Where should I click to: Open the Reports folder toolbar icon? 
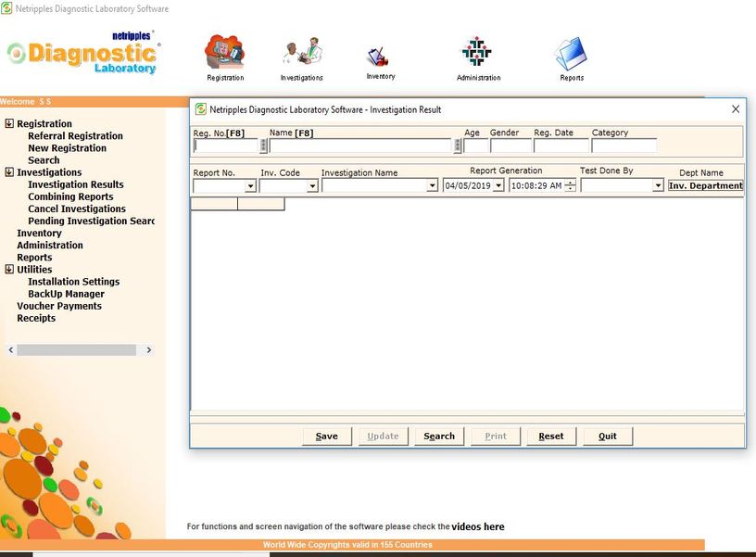tap(571, 53)
